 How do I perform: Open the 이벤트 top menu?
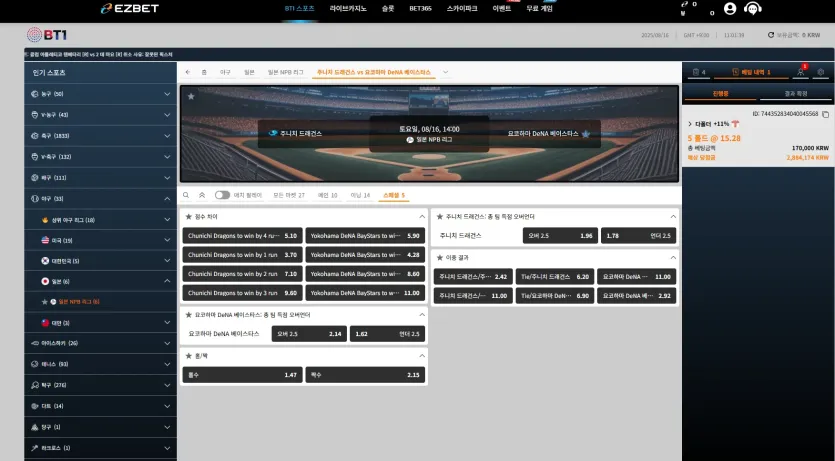pos(502,9)
